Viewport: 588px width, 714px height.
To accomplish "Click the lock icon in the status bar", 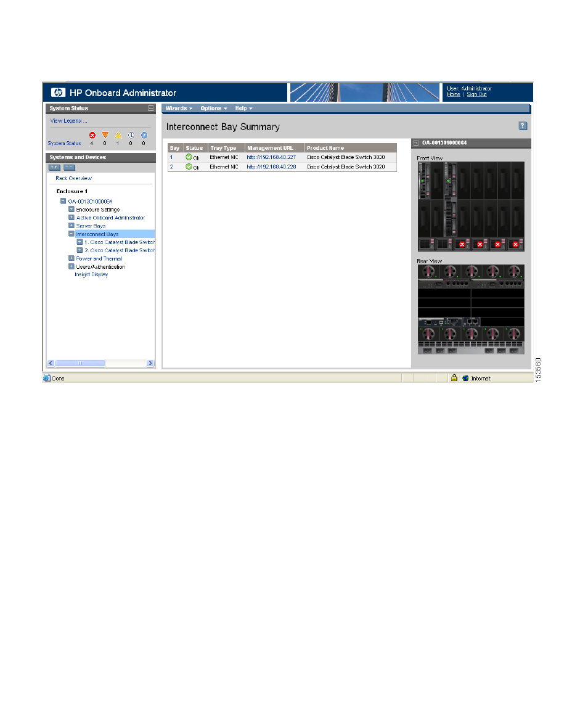I will pyautogui.click(x=454, y=378).
